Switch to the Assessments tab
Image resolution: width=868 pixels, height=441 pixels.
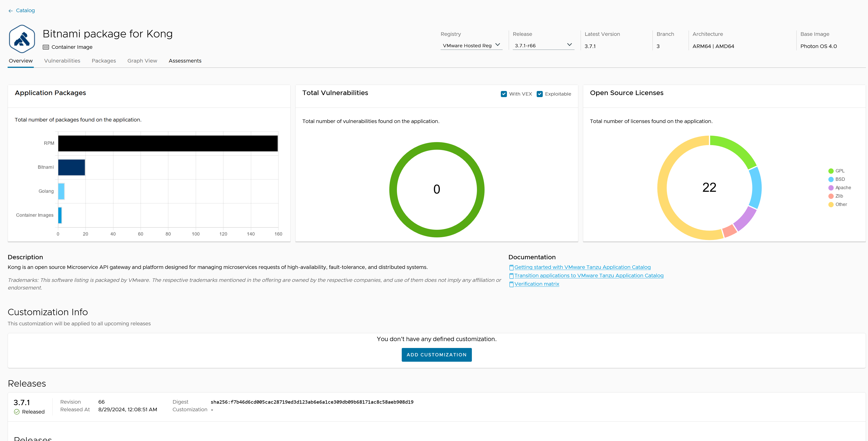(x=185, y=61)
